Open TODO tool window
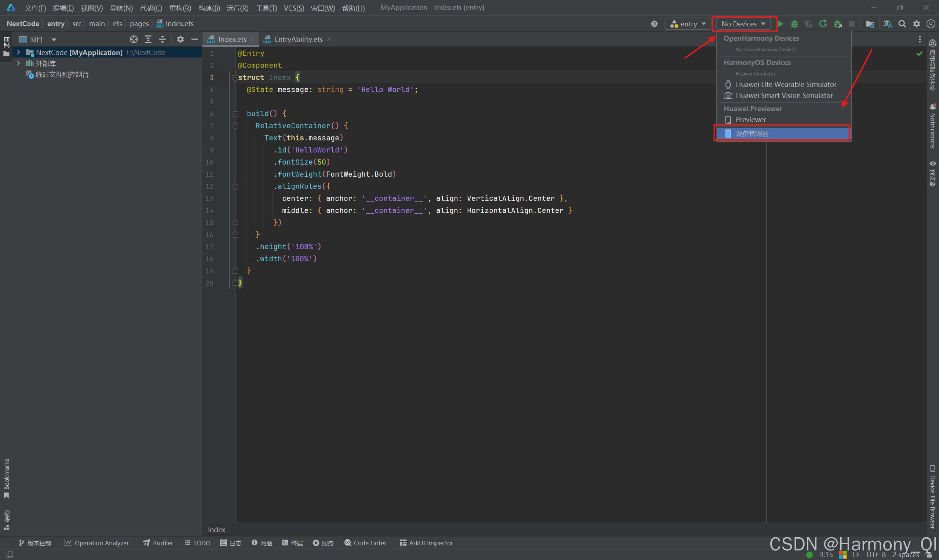Image resolution: width=939 pixels, height=560 pixels. pyautogui.click(x=197, y=543)
